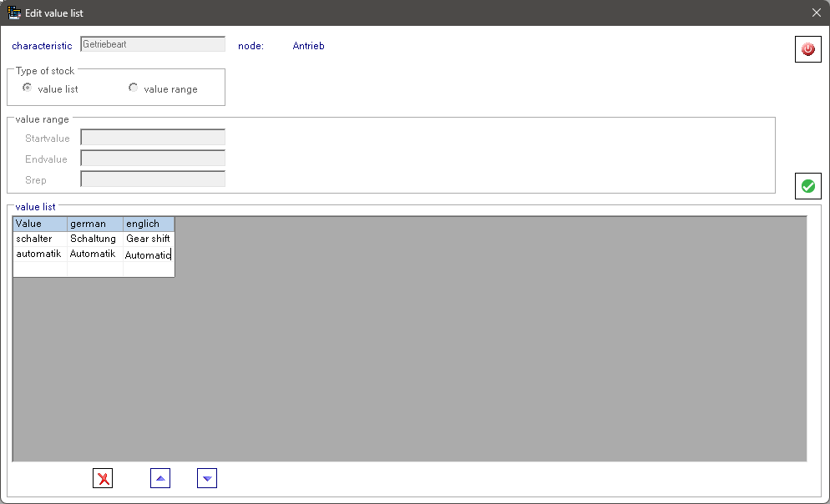Viewport: 830px width, 504px height.
Task: Click the Startvalue input field
Action: pos(153,138)
